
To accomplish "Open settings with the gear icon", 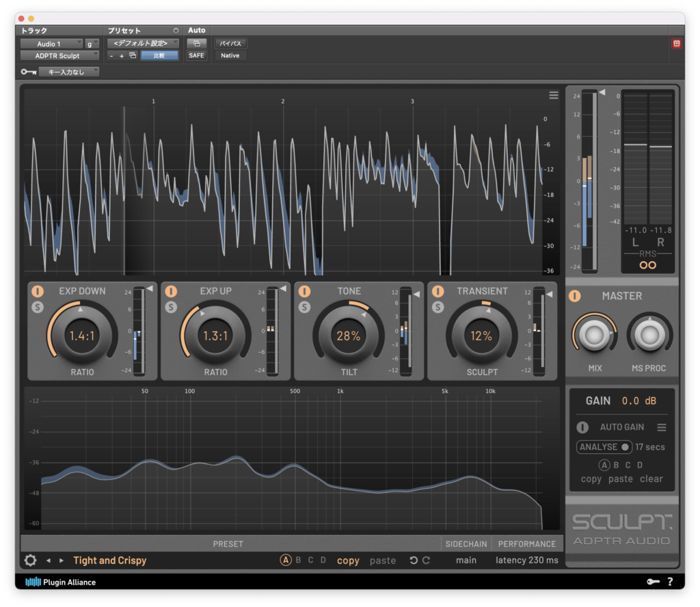I will (x=30, y=560).
